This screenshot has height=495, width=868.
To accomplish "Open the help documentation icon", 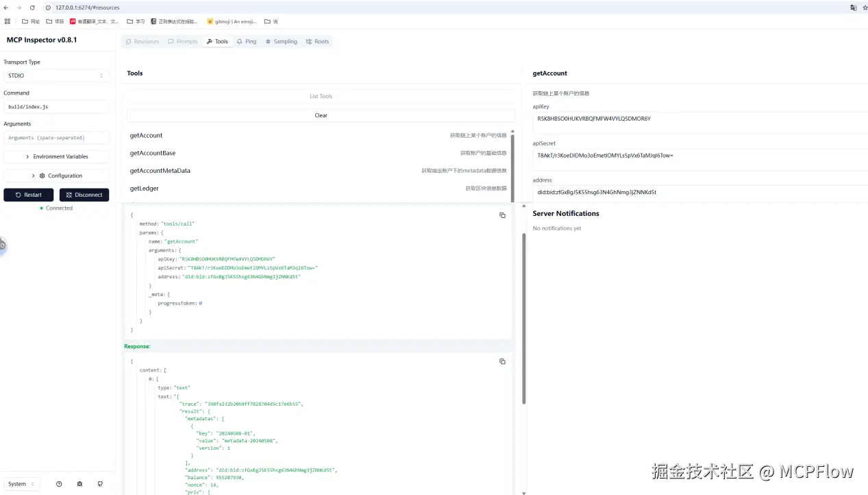I will [x=59, y=484].
